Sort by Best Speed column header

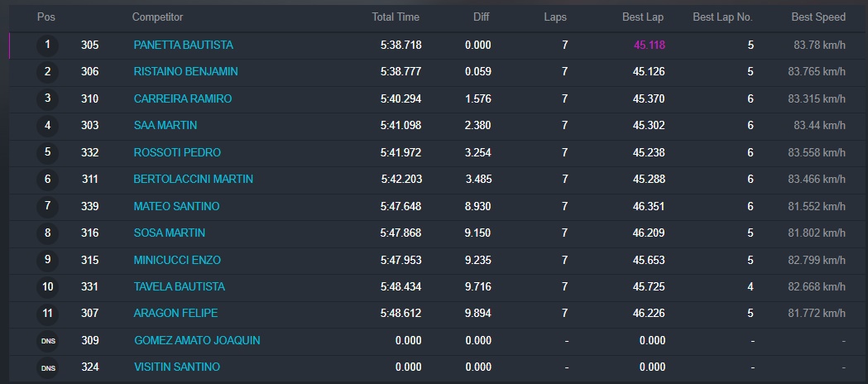pos(818,17)
